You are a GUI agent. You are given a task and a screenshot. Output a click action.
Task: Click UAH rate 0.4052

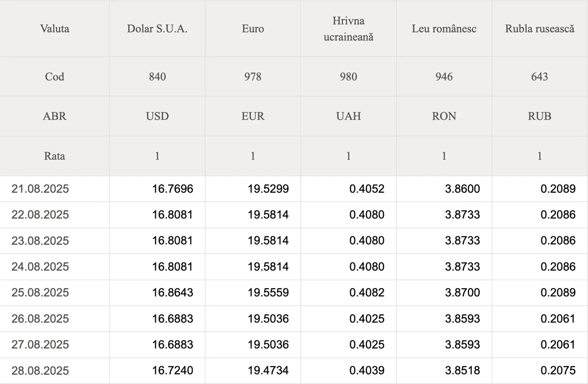pos(367,189)
